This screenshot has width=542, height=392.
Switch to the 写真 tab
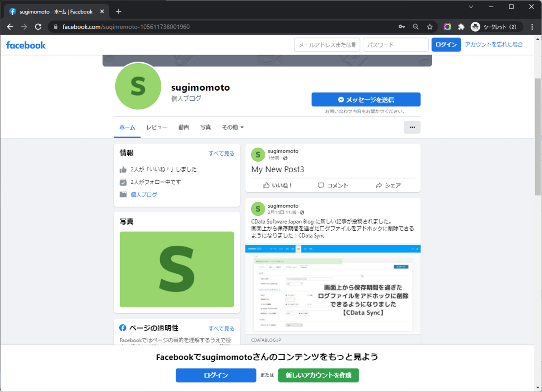click(206, 127)
